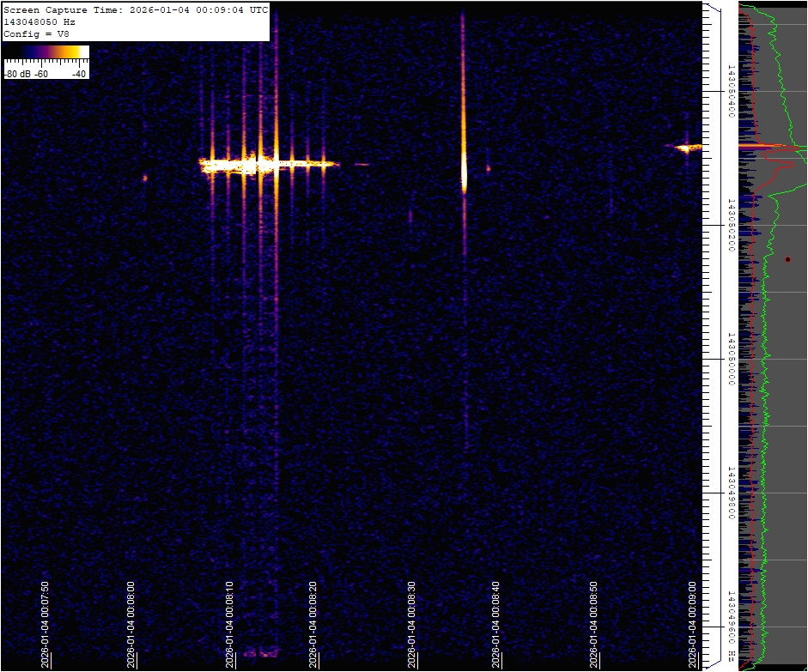This screenshot has height=672, width=808.
Task: Click the color gradient dB scale bar
Action: pyautogui.click(x=46, y=52)
